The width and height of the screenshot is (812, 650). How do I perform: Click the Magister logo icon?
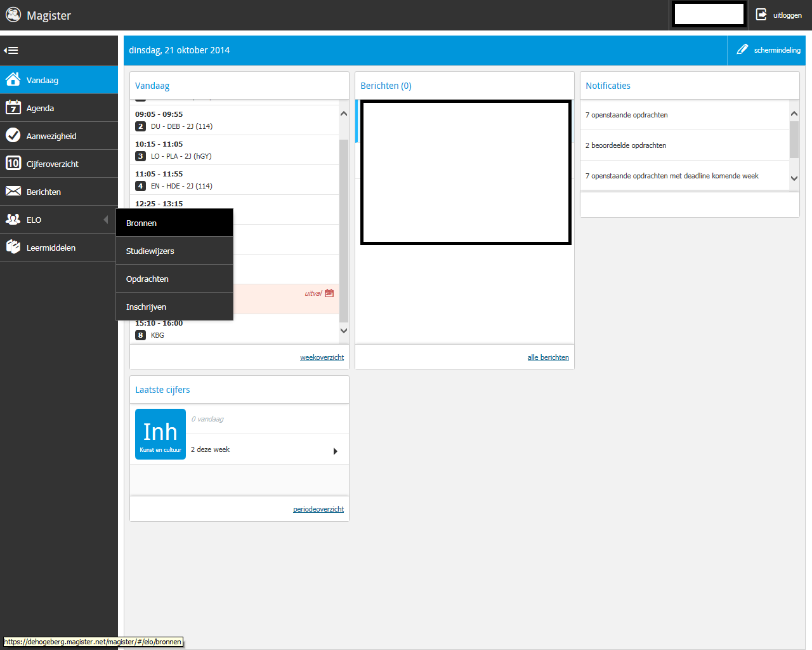(13, 15)
